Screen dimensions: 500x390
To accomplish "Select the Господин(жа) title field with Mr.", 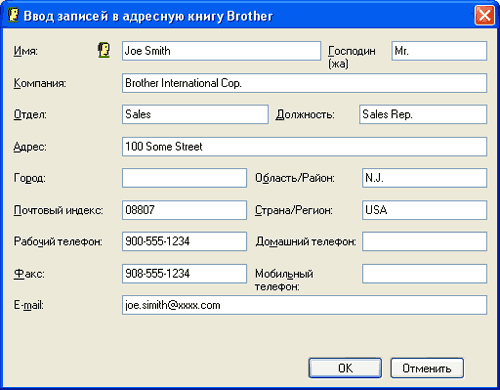I will tap(439, 51).
